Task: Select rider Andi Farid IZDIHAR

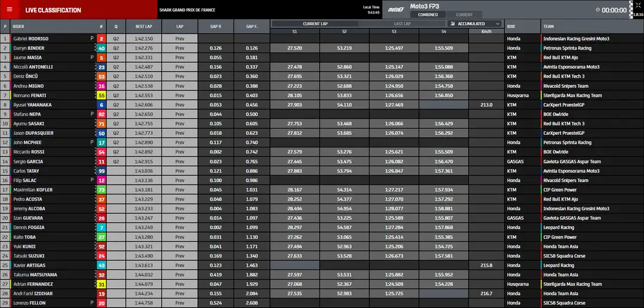Action: 33,294
